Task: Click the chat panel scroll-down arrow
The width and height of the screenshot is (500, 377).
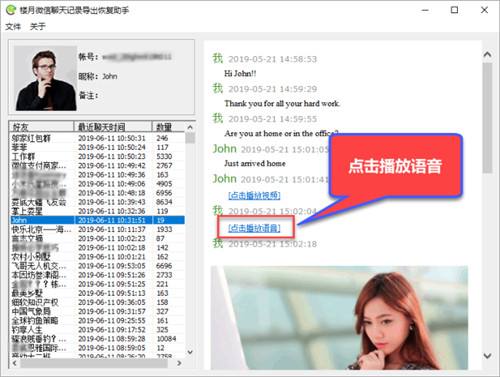Action: click(487, 356)
